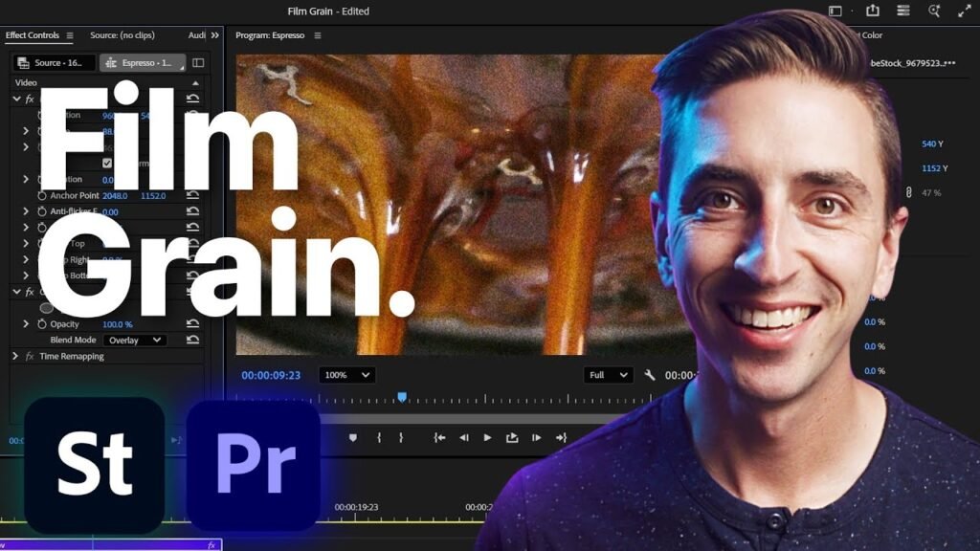Toggle the checked checkbox in Effect Controls
980x551 pixels.
pyautogui.click(x=107, y=163)
